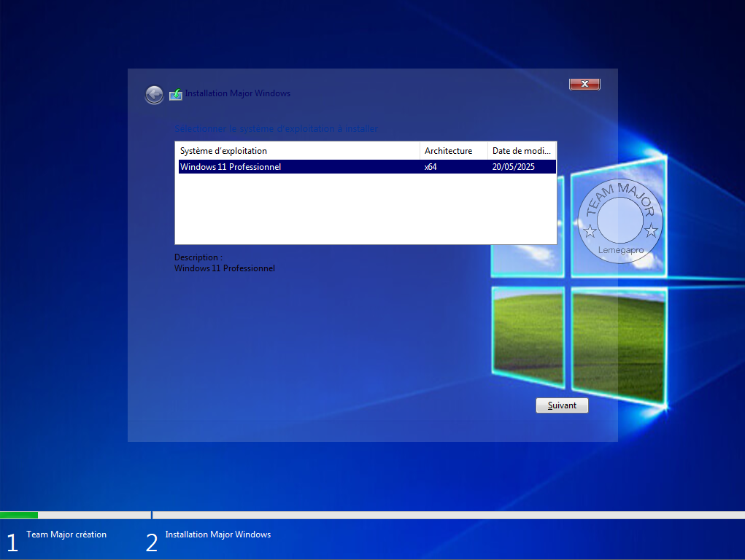Click the 20/05/2025 date cell
Screen dimensions: 745x560
[x=513, y=167]
